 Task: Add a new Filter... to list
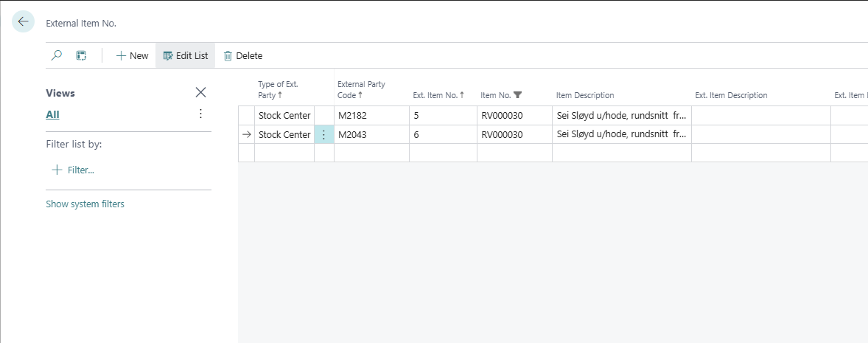pos(73,170)
